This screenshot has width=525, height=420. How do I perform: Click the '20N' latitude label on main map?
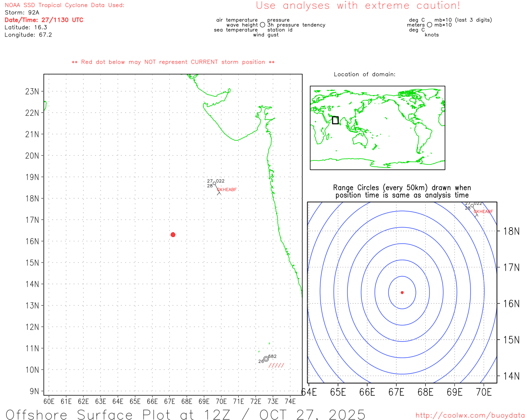(32, 156)
